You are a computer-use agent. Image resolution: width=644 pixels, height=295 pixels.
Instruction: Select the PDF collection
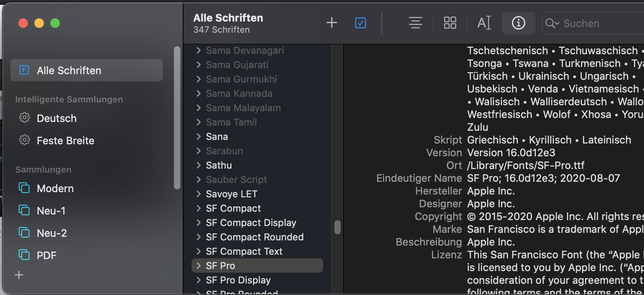tap(47, 256)
